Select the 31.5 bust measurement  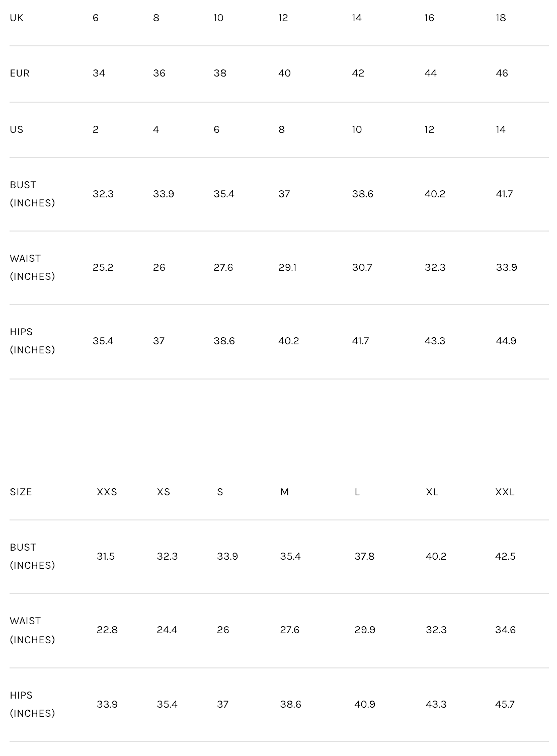(106, 557)
